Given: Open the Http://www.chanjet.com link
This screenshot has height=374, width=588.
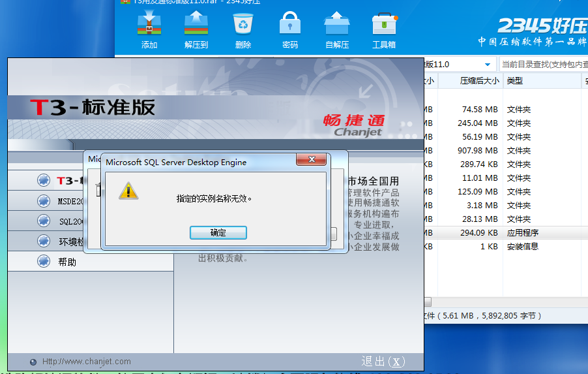Looking at the screenshot, I should click(86, 362).
